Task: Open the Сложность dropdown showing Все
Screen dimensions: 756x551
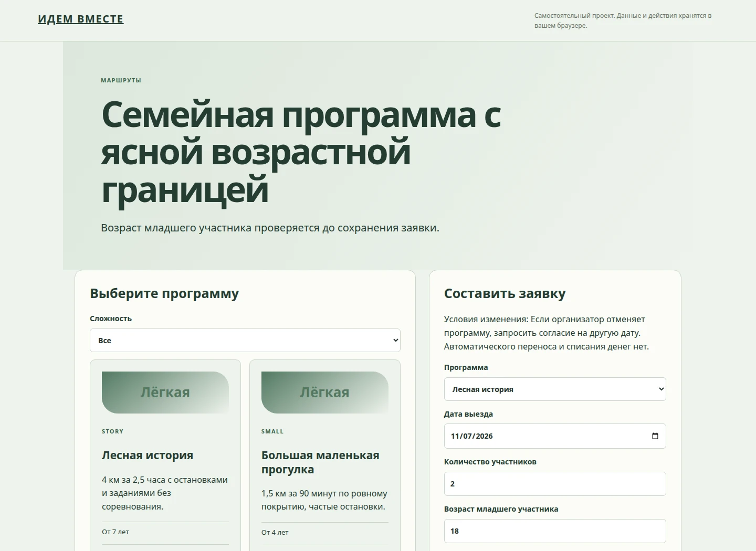Action: (x=245, y=340)
